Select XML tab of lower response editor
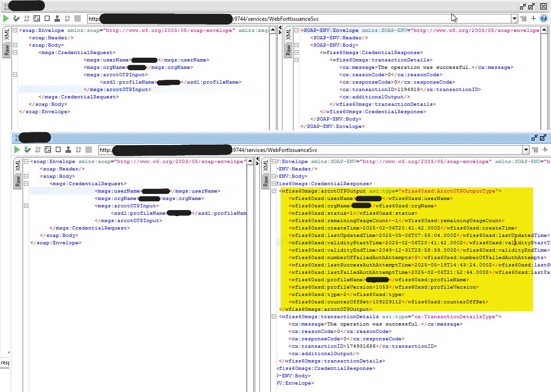This screenshot has height=392, width=551. click(266, 166)
